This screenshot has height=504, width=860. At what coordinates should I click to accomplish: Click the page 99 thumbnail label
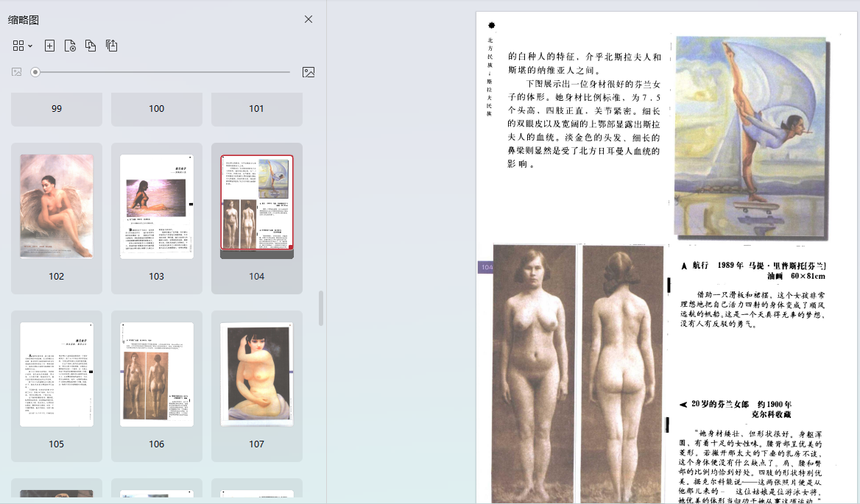(x=57, y=109)
